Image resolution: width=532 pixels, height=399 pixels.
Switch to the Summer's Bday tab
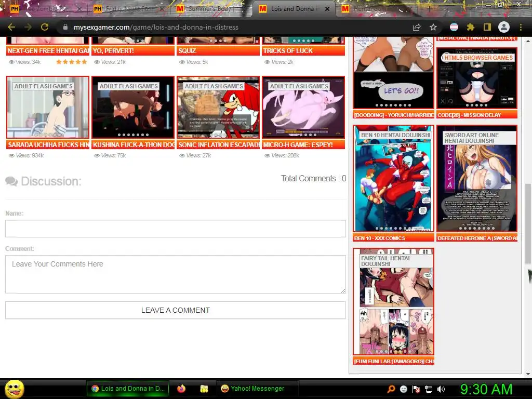pos(210,9)
